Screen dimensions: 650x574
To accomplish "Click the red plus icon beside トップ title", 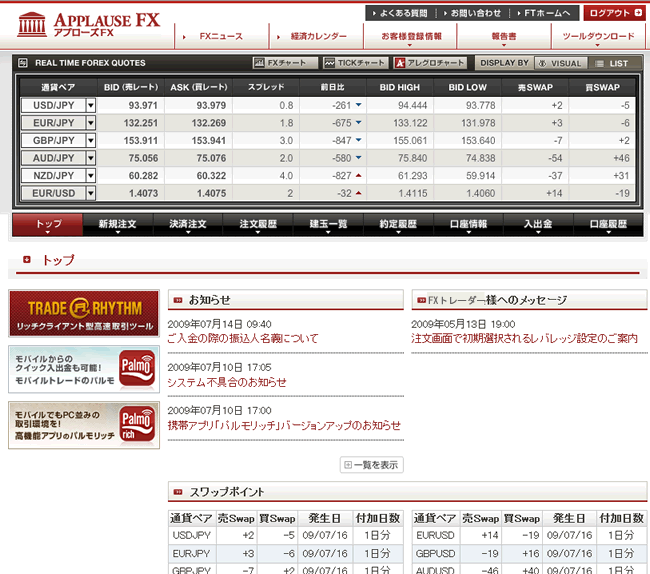I will coord(27,259).
